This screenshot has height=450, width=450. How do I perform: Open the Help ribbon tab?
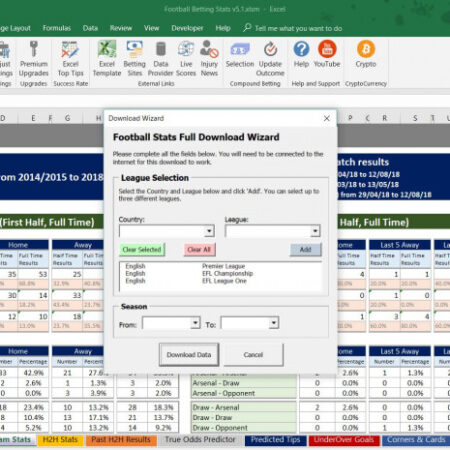click(223, 28)
